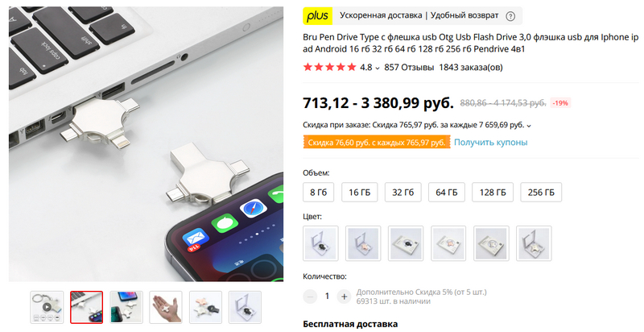Expand the 4.8 rating breakdown chevron
644x332 pixels.
click(x=378, y=68)
